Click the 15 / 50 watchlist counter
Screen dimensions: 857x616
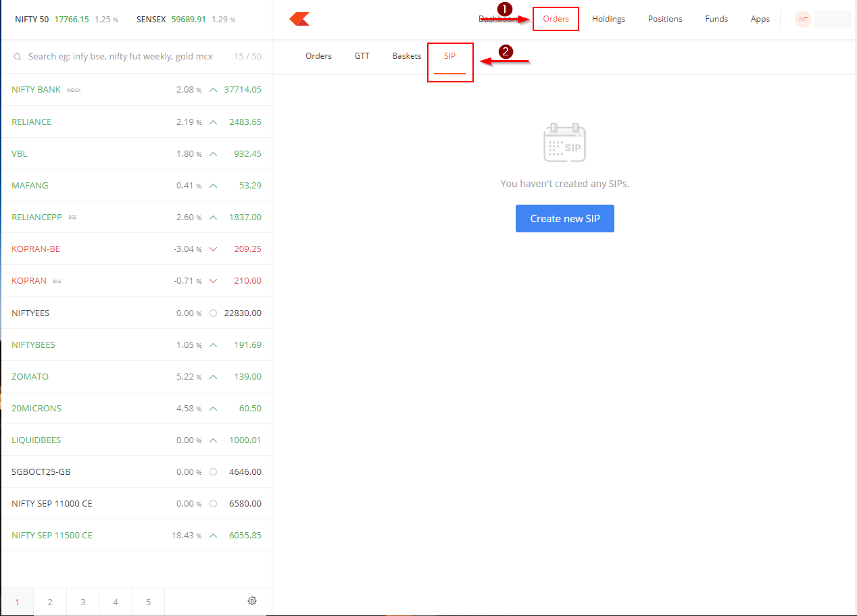(247, 57)
